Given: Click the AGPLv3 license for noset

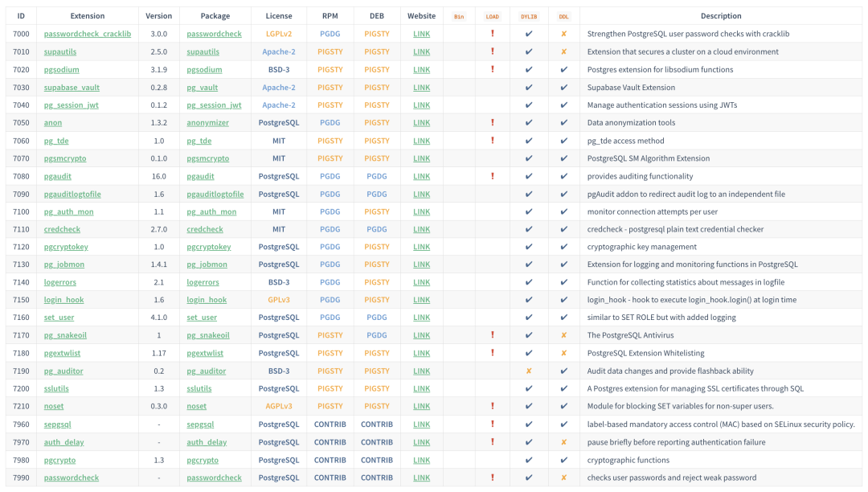Looking at the screenshot, I should coord(278,406).
